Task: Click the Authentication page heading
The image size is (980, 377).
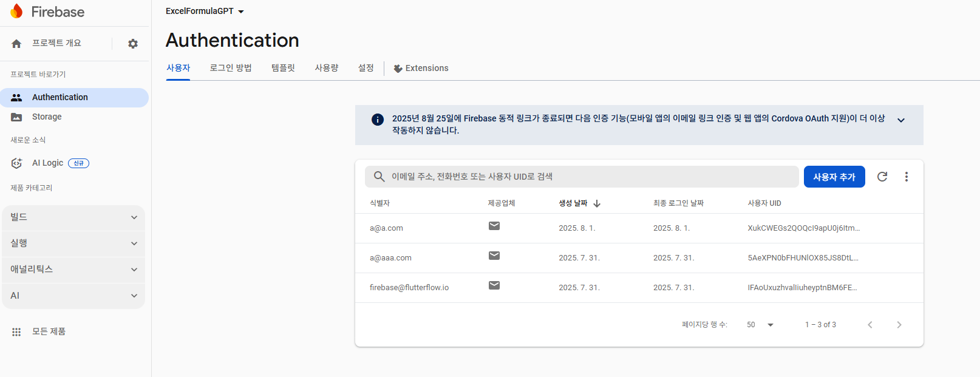Action: (233, 40)
